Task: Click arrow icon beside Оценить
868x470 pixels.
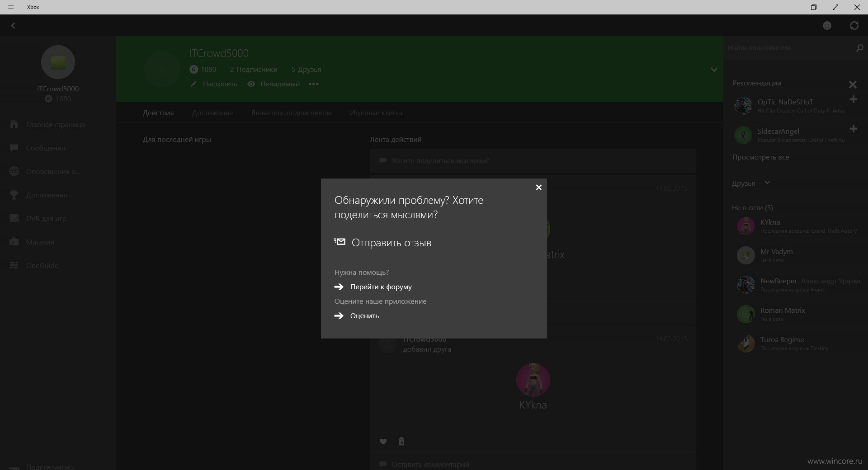Action: [339, 315]
